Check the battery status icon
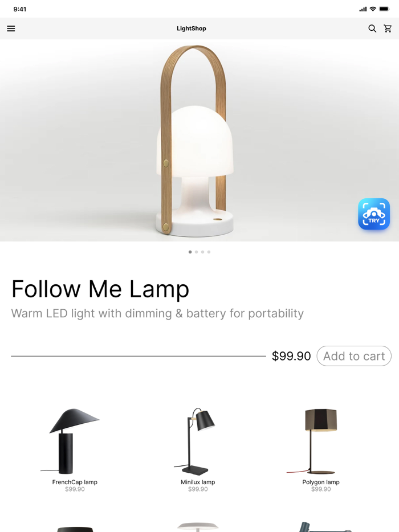The image size is (399, 532). point(384,9)
